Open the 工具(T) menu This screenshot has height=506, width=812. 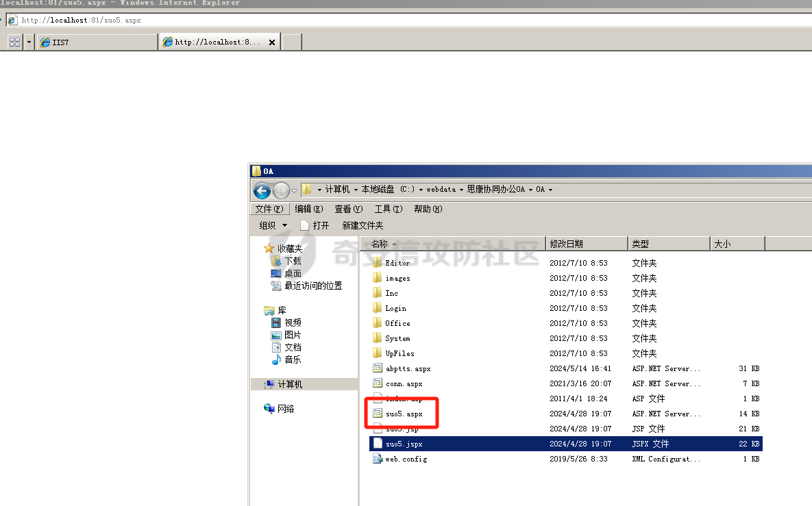coord(389,209)
